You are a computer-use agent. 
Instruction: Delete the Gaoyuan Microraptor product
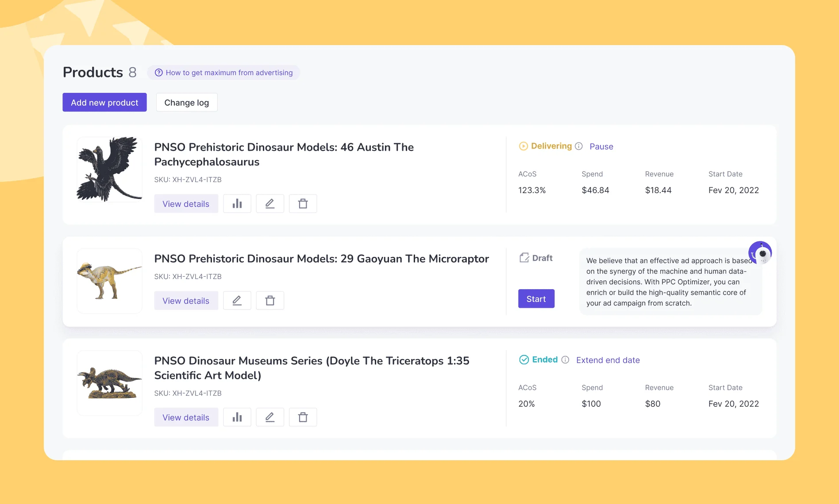pos(270,300)
